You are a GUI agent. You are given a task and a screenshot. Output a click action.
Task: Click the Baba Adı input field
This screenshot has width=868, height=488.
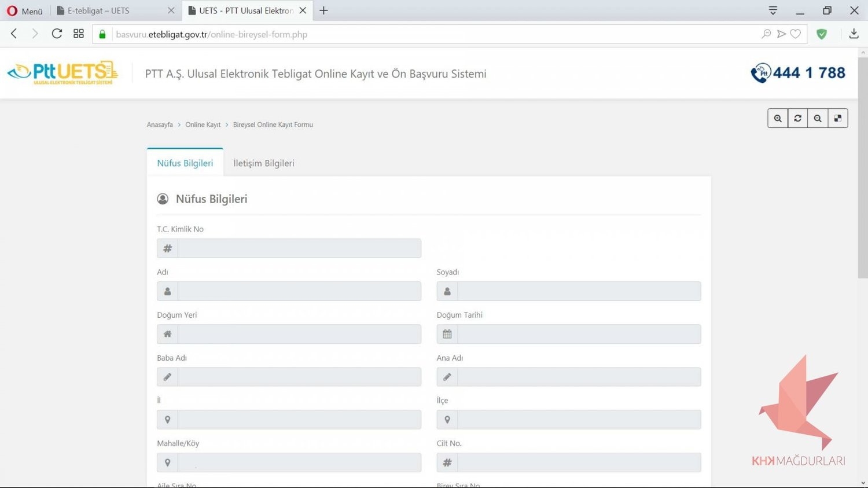pyautogui.click(x=299, y=377)
